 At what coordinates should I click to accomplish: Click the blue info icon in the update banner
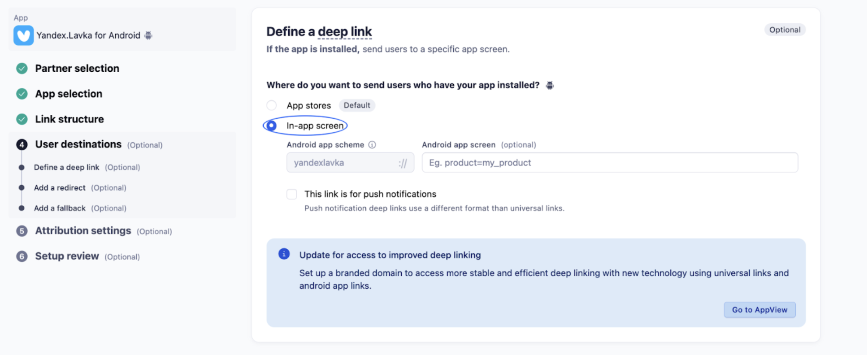[x=284, y=254]
